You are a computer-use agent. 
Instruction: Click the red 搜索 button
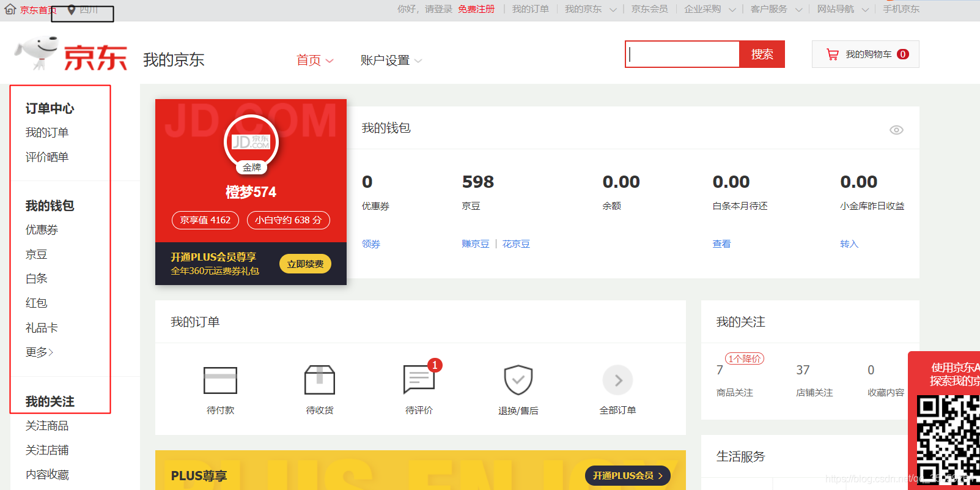click(x=762, y=54)
